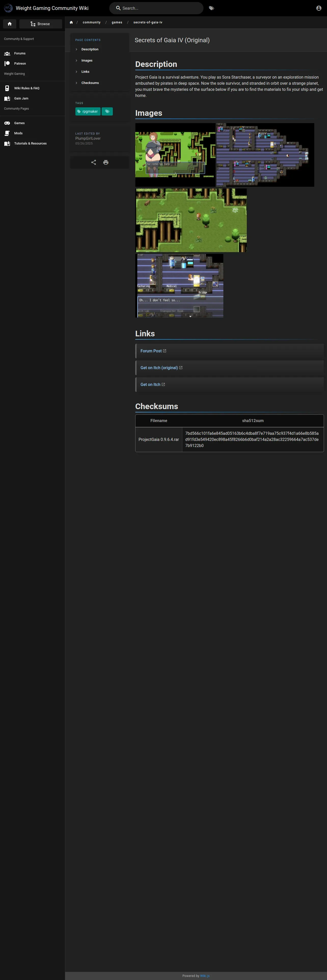Open the forest clearing screenshot
Image resolution: width=327 pixels, height=980 pixels.
[191, 220]
